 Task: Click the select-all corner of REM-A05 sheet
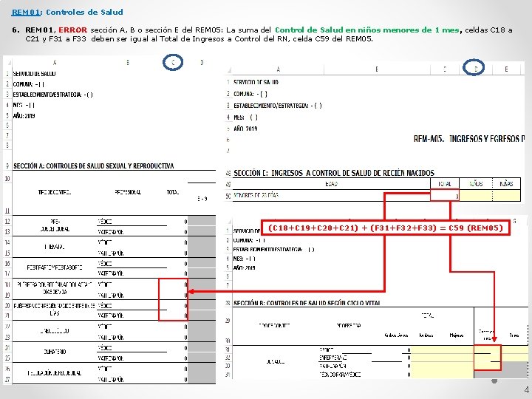click(x=228, y=70)
